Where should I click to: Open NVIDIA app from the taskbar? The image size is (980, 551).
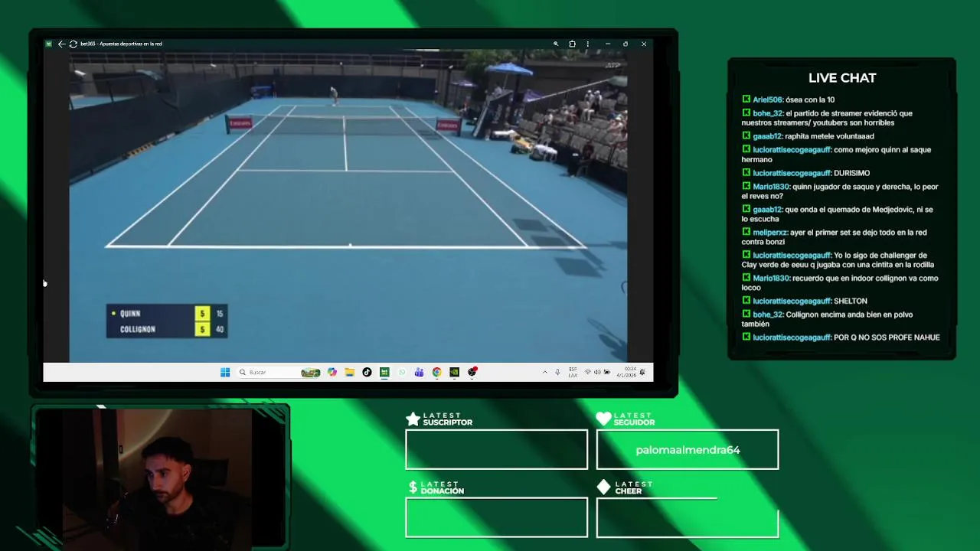(454, 372)
